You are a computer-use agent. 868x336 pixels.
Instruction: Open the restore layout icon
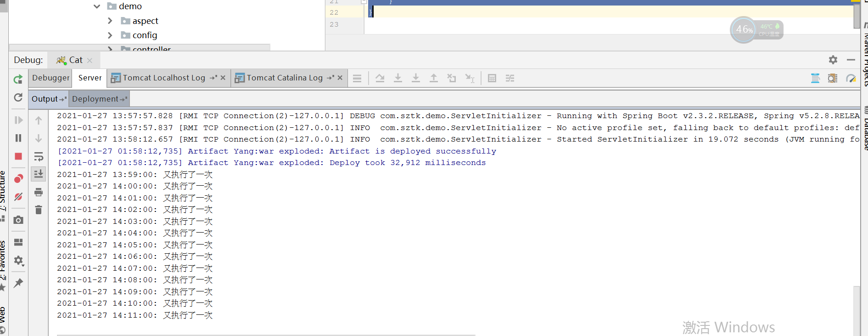coord(18,242)
